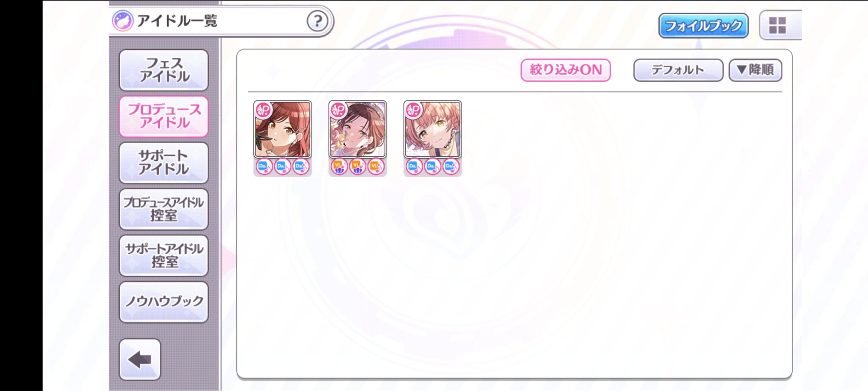Switch to the フェスアイドル tab

(164, 70)
